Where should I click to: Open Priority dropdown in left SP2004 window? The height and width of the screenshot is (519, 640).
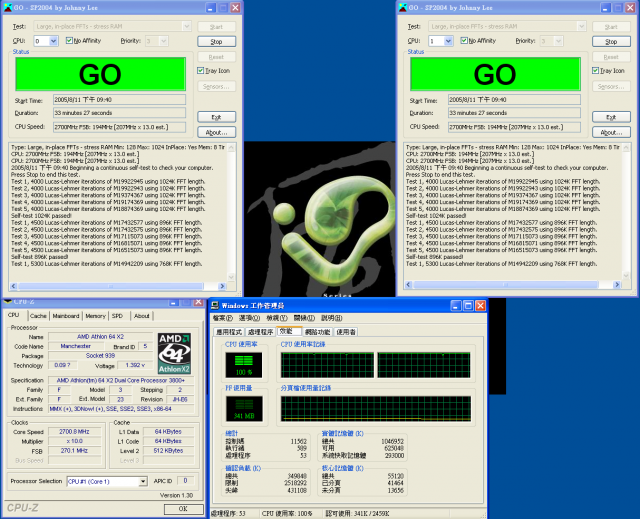(x=163, y=41)
